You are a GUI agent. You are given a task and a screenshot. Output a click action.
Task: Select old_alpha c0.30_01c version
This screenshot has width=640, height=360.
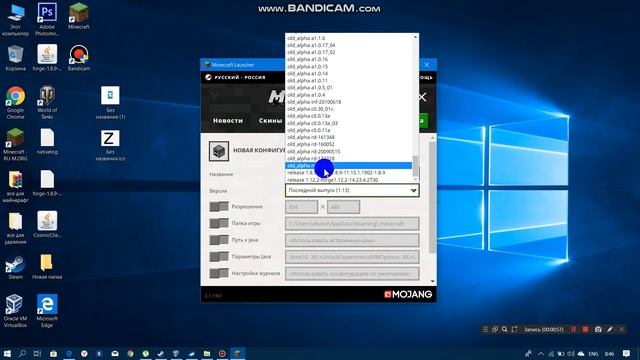tap(349, 109)
